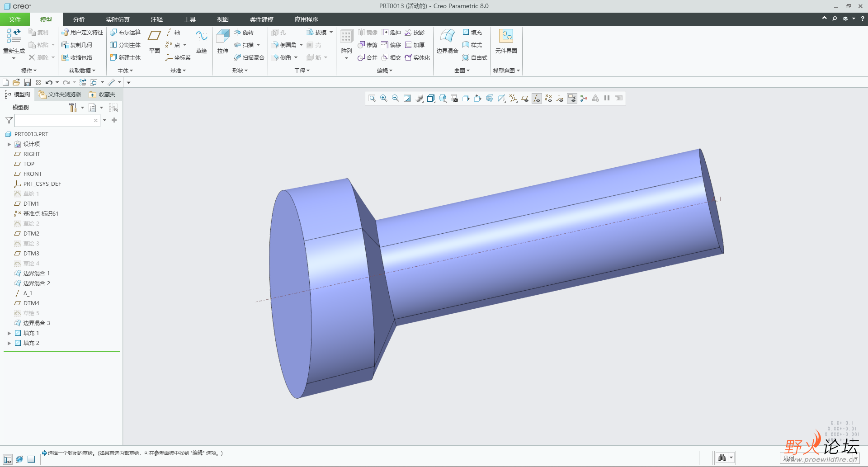
Task: Click the Extrude (拉伸) tool icon
Action: click(222, 36)
